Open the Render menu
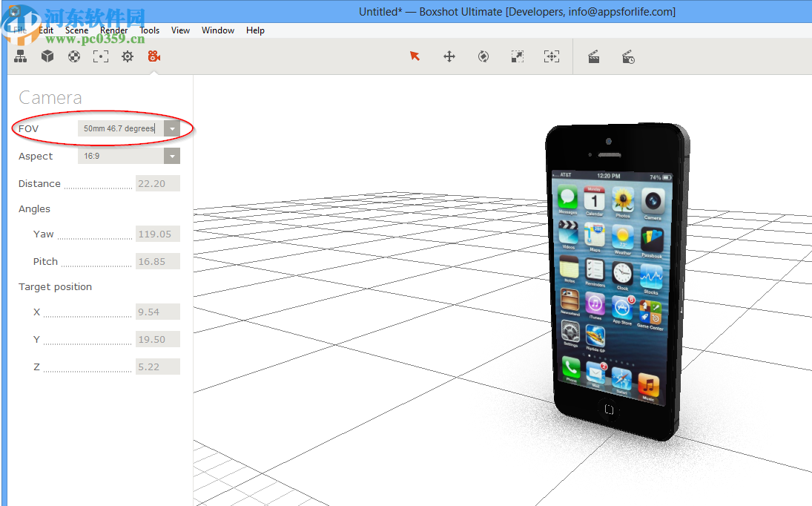 point(114,30)
